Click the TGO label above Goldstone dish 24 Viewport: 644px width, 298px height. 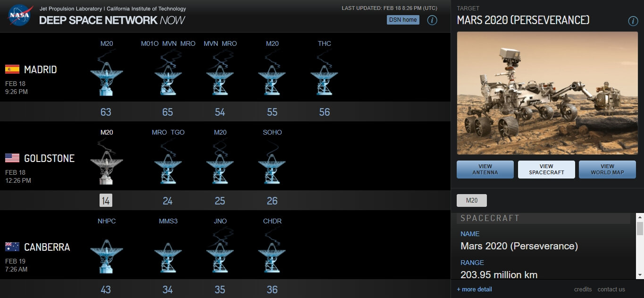click(177, 132)
